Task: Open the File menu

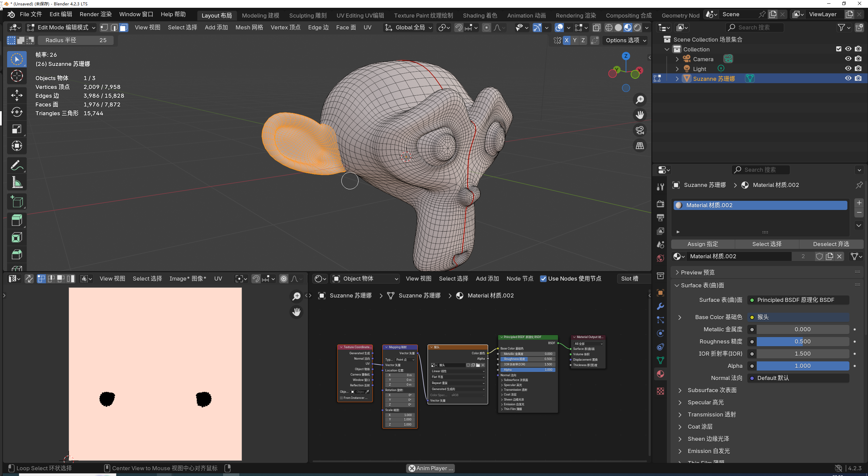Action: [31, 14]
